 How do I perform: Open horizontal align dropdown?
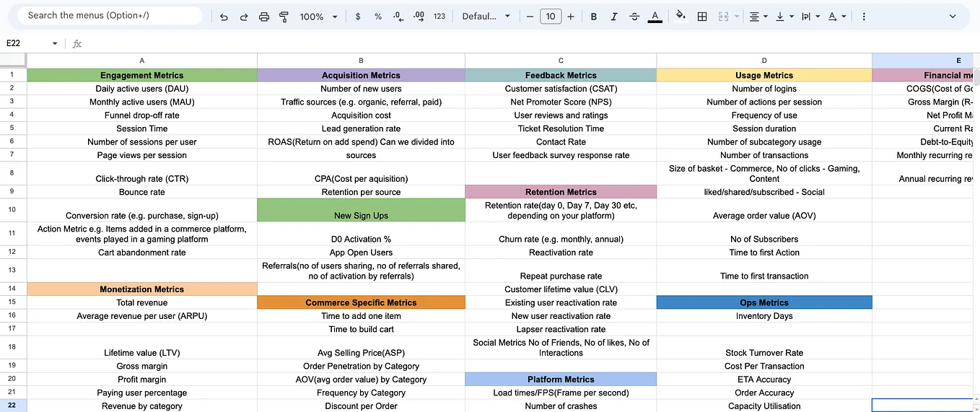758,16
